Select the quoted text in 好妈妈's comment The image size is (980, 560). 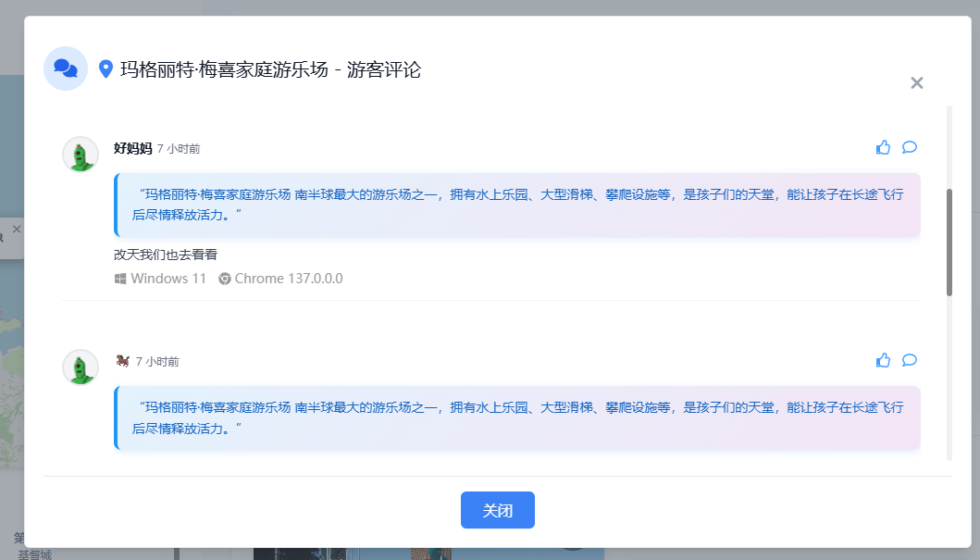516,205
